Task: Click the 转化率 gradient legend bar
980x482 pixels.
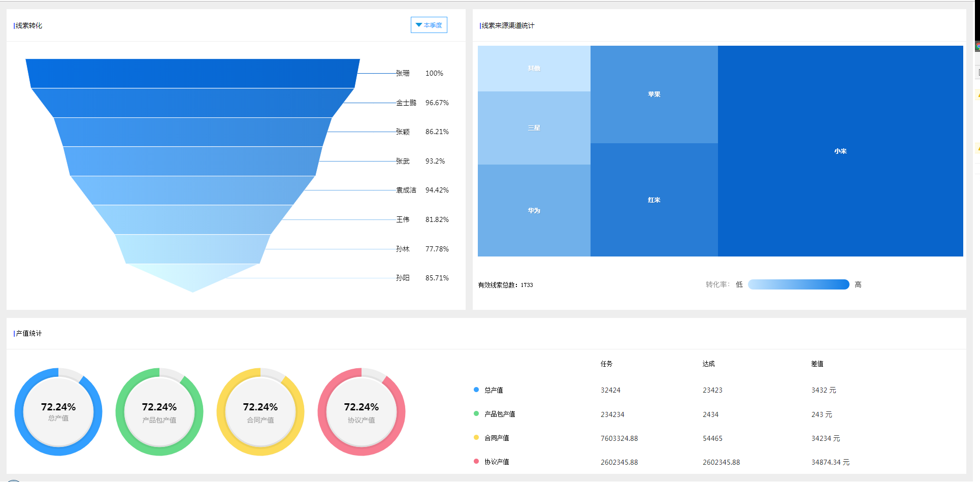Action: 799,284
